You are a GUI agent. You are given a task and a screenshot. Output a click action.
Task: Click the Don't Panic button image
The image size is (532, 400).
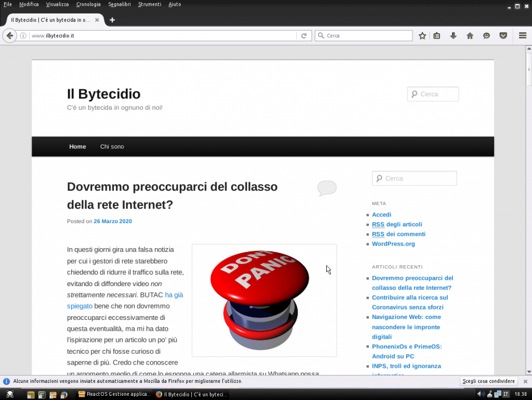pyautogui.click(x=264, y=300)
